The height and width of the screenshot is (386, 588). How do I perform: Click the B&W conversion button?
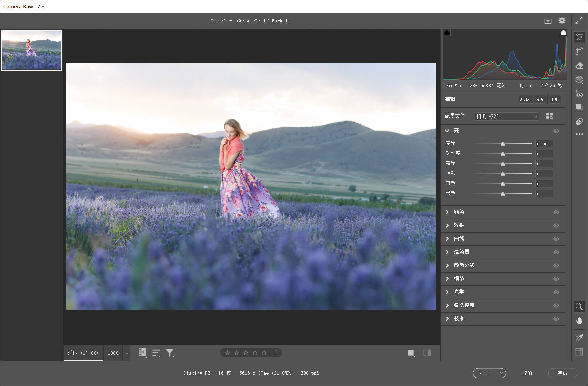pos(540,99)
